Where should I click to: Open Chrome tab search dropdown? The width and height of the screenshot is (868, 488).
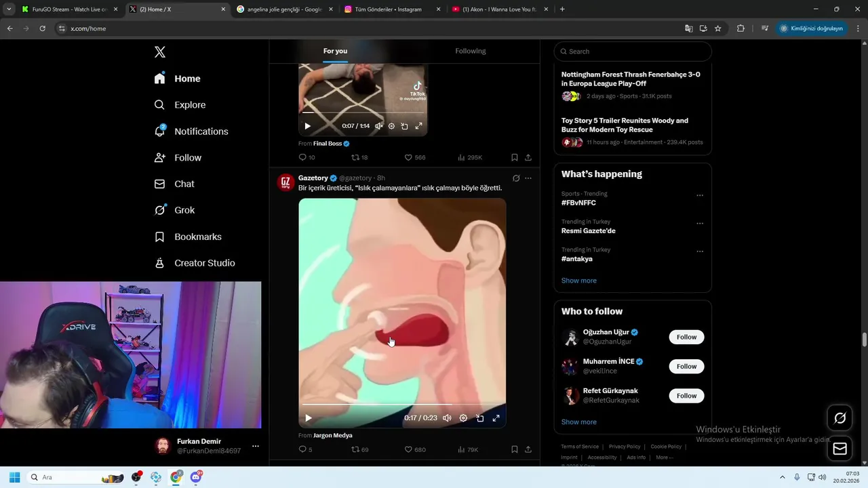9,9
